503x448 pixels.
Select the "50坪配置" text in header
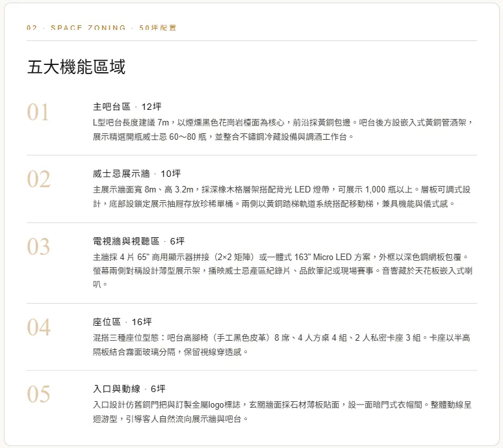[157, 28]
